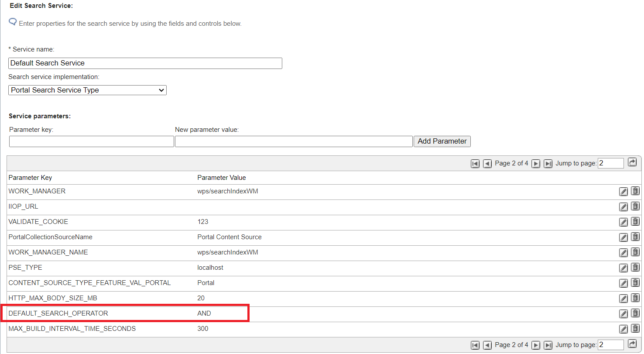644x354 pixels.
Task: Delete the PortalCollectionSourceName parameter
Action: [635, 237]
